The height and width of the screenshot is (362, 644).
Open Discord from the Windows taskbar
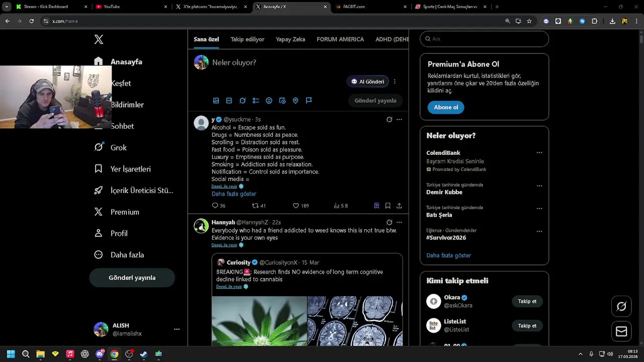point(100,354)
